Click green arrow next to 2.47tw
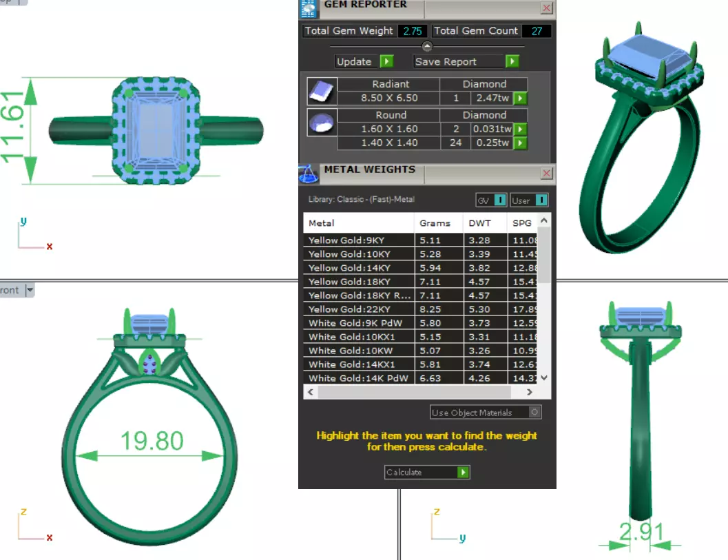Screen dimensions: 728x560 (x=521, y=98)
